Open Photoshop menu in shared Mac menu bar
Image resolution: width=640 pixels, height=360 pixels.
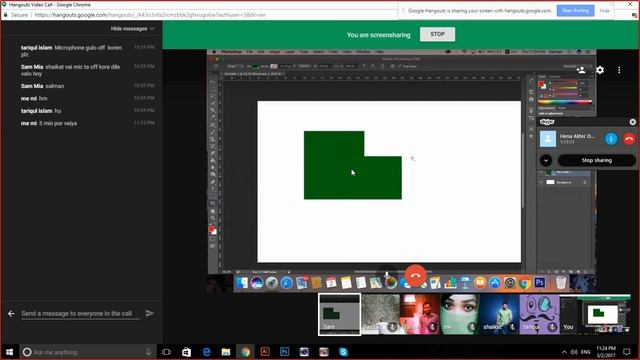point(231,52)
